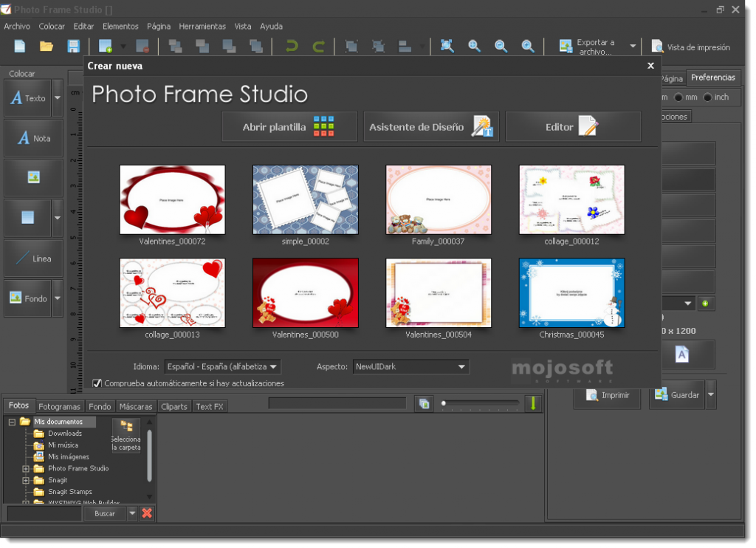Click the Nota tool button

33,138
